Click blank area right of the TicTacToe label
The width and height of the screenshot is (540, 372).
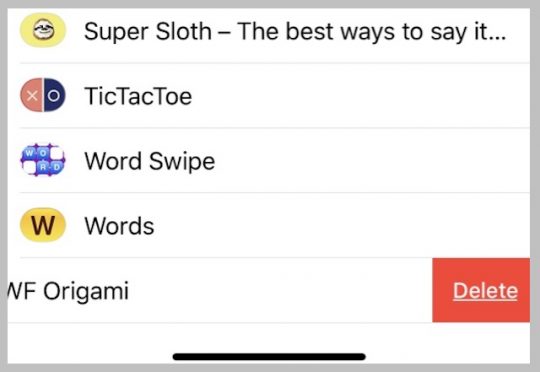(x=361, y=96)
